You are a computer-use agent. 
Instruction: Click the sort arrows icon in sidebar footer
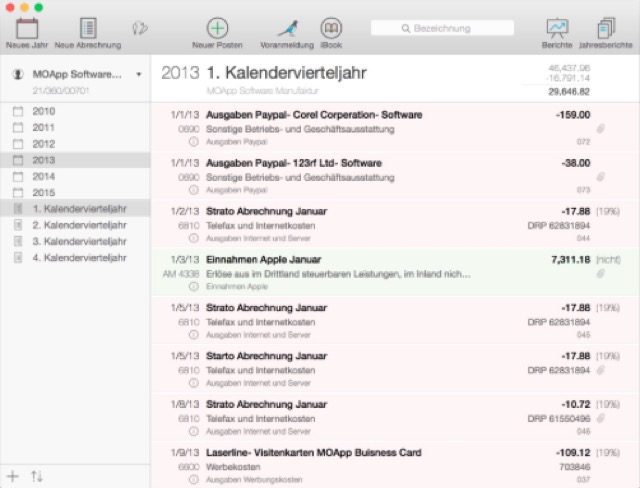[x=38, y=475]
